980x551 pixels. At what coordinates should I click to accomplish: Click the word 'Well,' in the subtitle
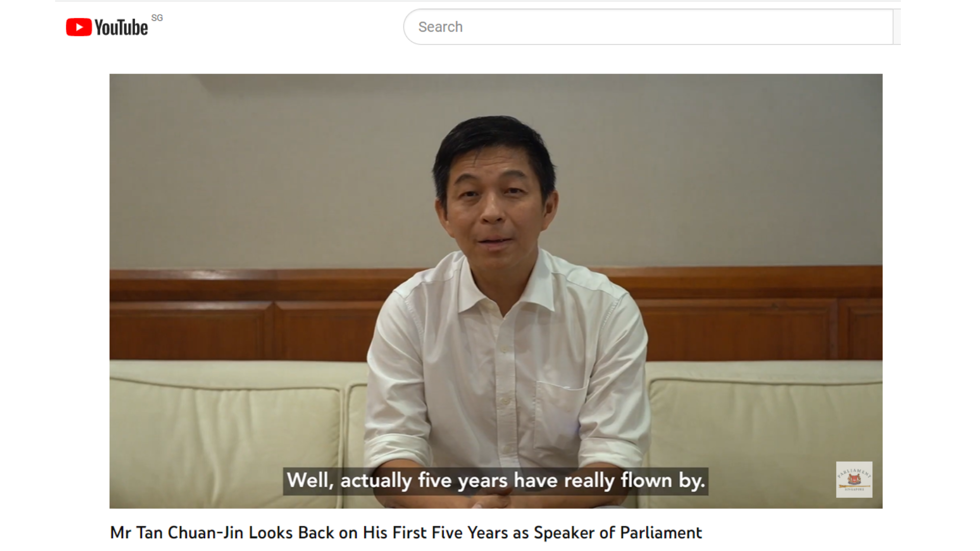(x=310, y=481)
